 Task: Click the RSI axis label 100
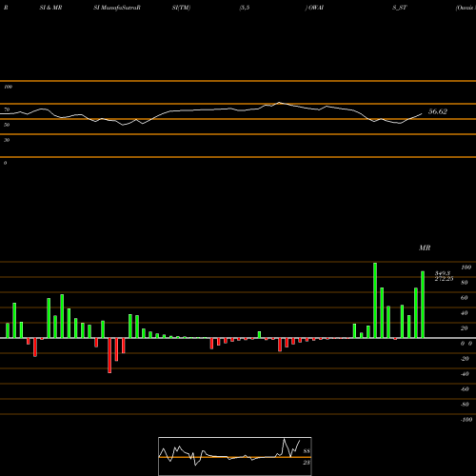click(x=8, y=87)
